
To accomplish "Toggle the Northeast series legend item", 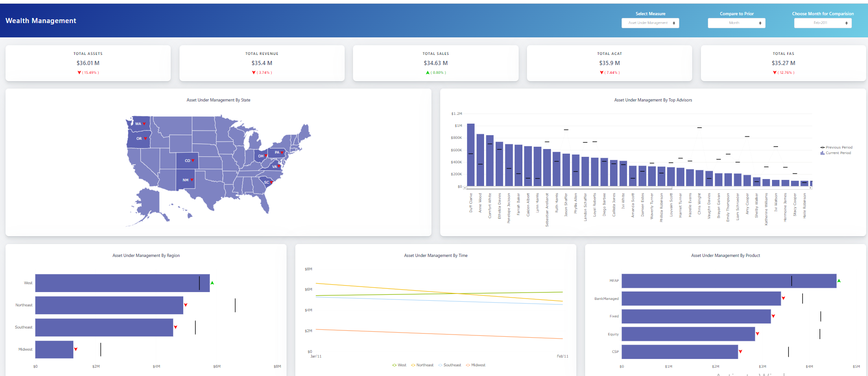I will coord(422,365).
